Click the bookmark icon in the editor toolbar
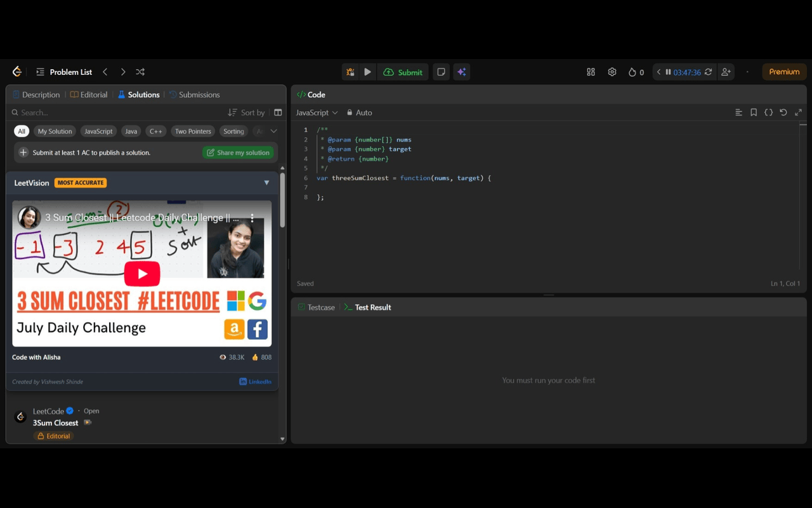Image resolution: width=812 pixels, height=508 pixels. click(754, 112)
